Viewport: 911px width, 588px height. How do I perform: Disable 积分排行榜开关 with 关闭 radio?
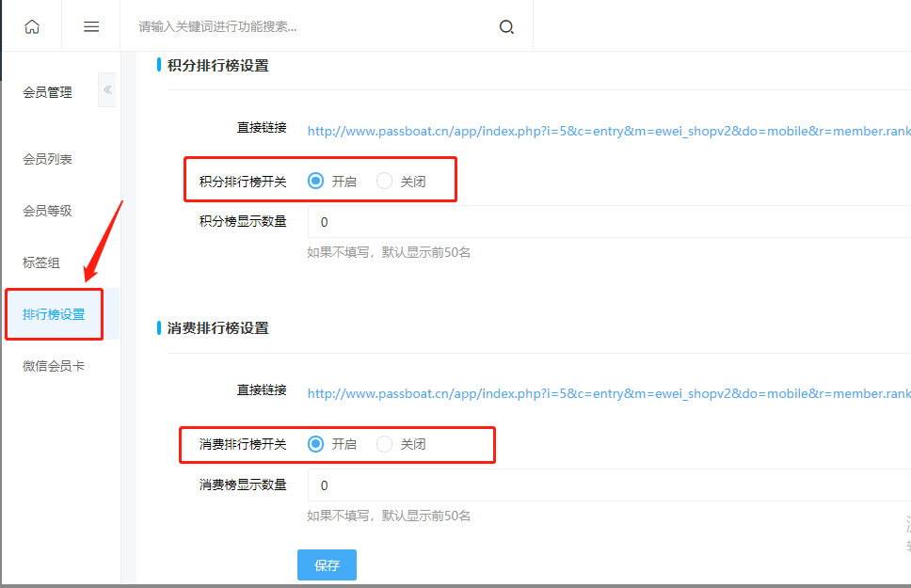click(x=384, y=182)
